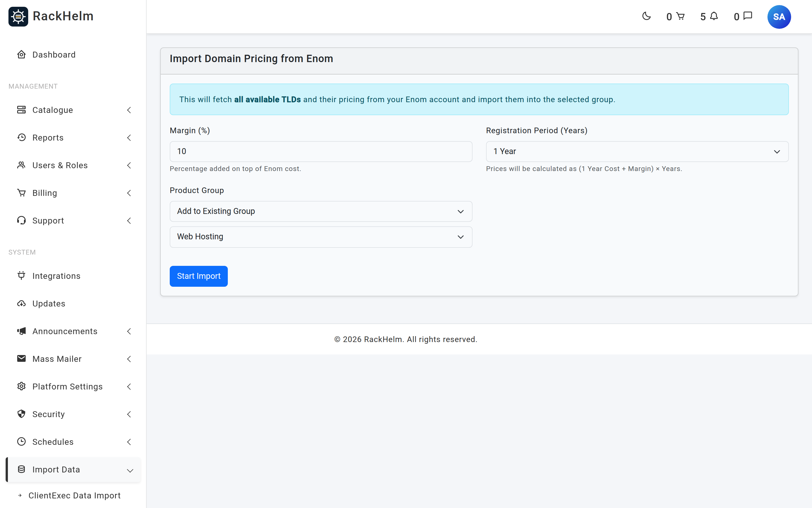Click the Platform Settings gear icon
The height and width of the screenshot is (508, 812).
21,386
